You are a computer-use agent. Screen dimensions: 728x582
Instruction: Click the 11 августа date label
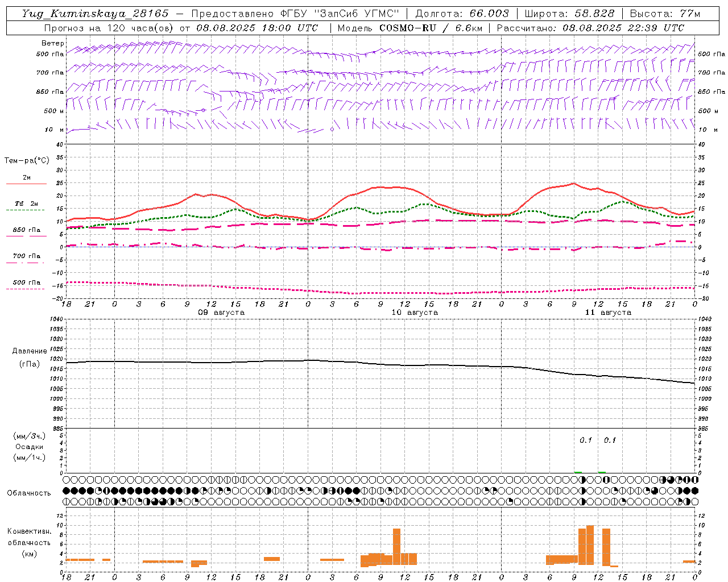[608, 313]
